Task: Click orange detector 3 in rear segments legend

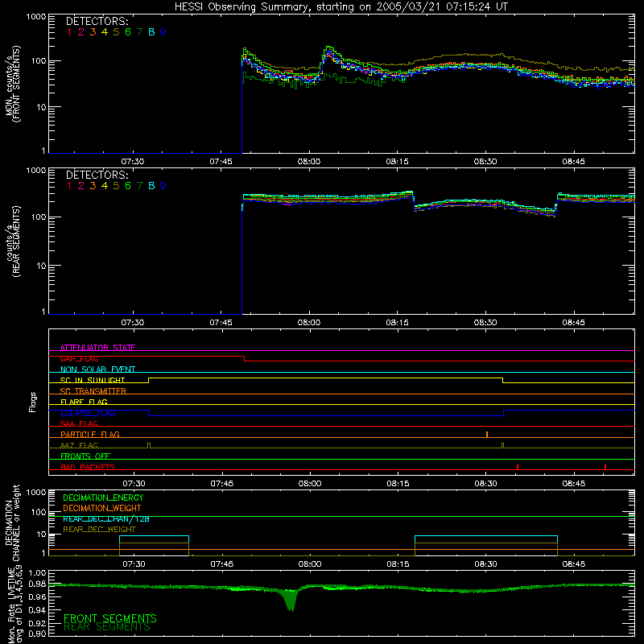Action: (93, 186)
